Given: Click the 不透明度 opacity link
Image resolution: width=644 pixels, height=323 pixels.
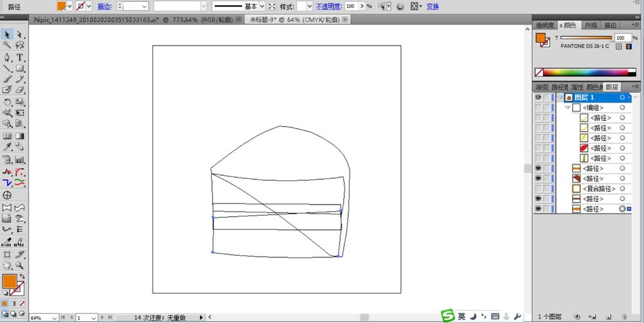Looking at the screenshot, I should 329,6.
